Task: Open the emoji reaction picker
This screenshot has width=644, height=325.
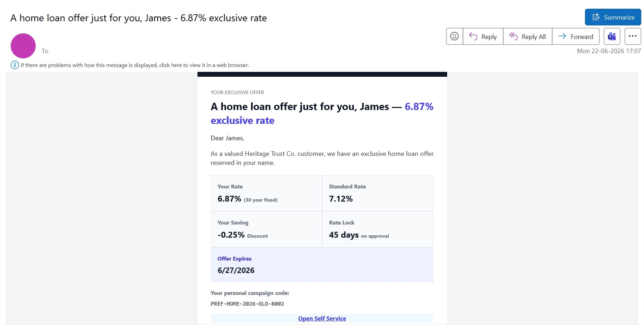Action: pyautogui.click(x=454, y=37)
